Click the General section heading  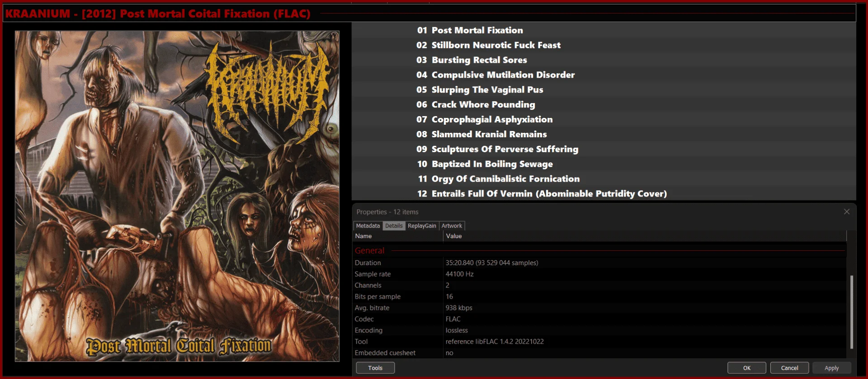click(x=369, y=251)
